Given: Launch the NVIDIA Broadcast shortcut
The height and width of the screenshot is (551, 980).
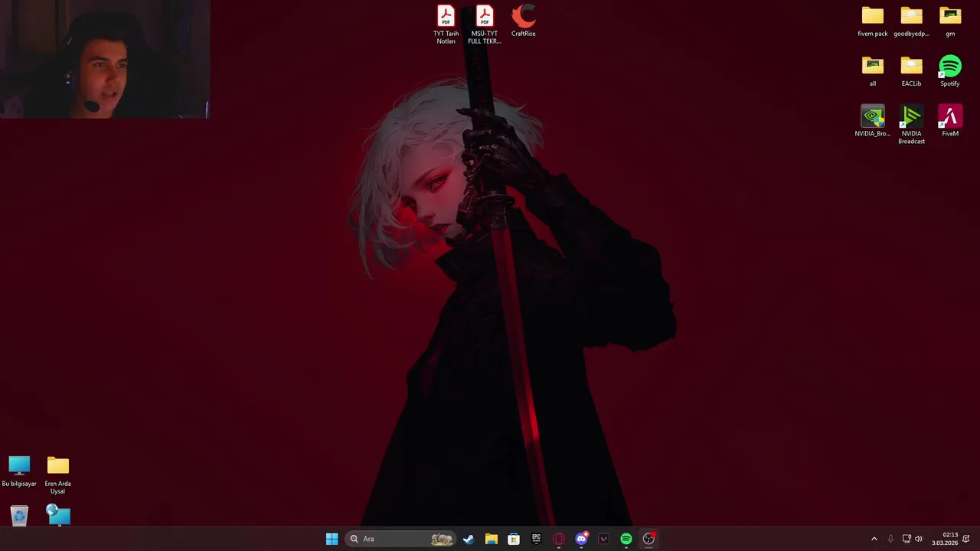Looking at the screenshot, I should (x=911, y=125).
